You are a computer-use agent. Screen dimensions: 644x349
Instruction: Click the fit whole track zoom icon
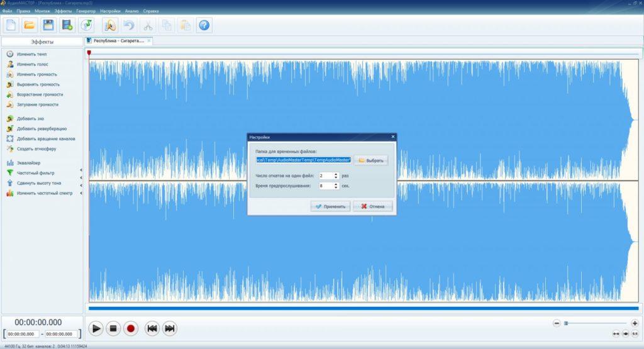click(x=616, y=334)
